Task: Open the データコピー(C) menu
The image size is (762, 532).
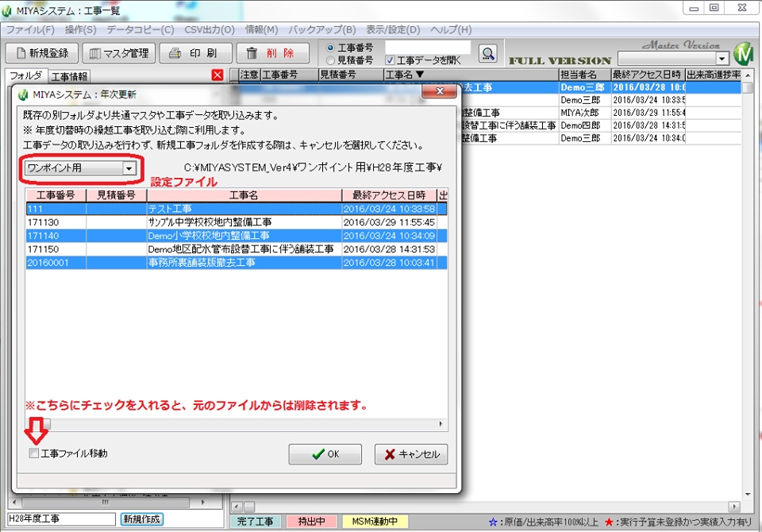Action: 140,29
